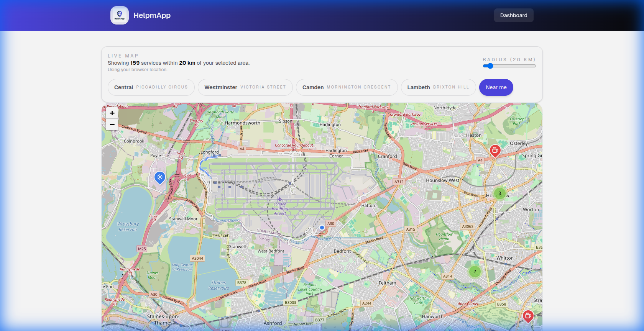
Task: Select the Westminster Victoria Street area
Action: pos(245,87)
